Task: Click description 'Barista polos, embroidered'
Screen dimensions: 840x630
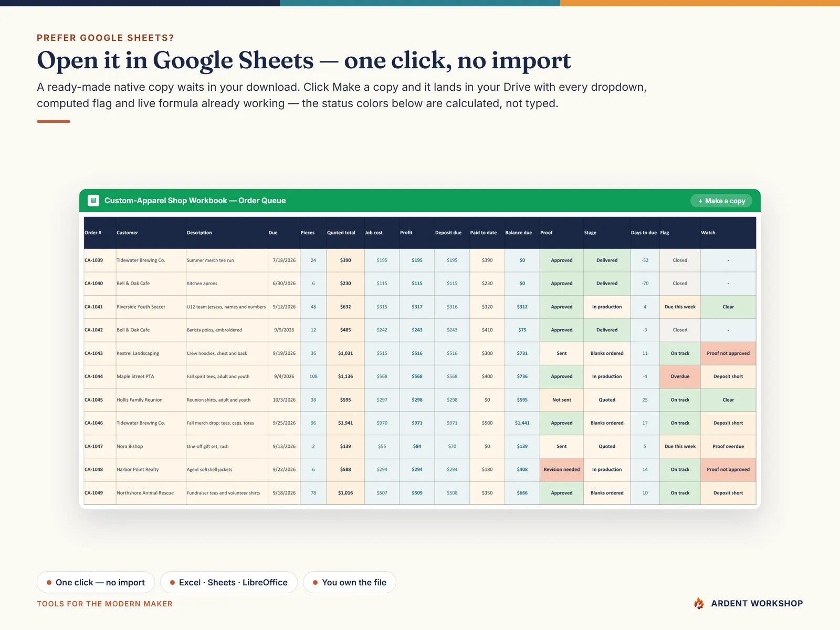Action: pyautogui.click(x=227, y=330)
